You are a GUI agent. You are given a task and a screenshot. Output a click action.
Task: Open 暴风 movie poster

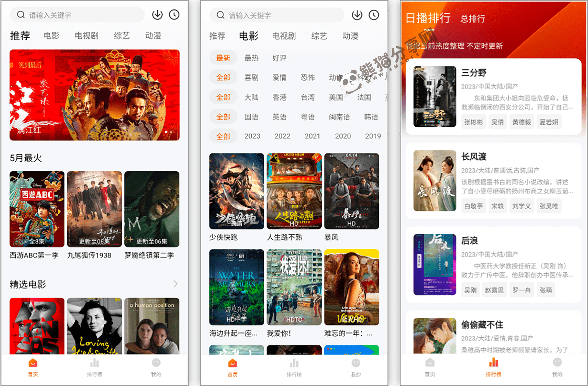352,191
